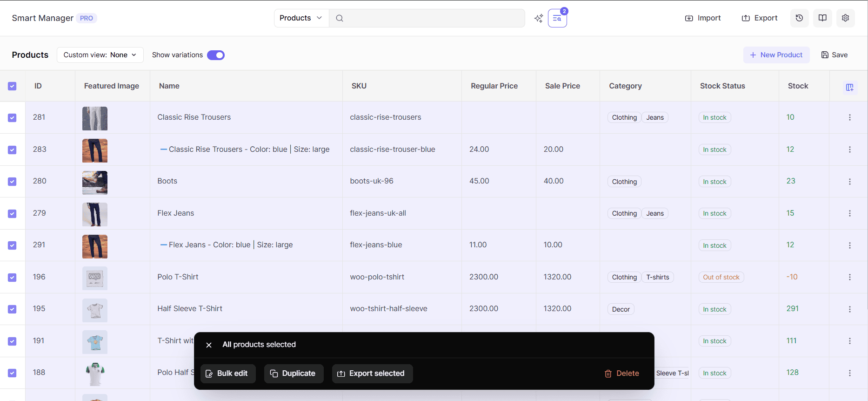This screenshot has height=401, width=868.
Task: Click the Boots featured image thumbnail
Action: [x=95, y=183]
